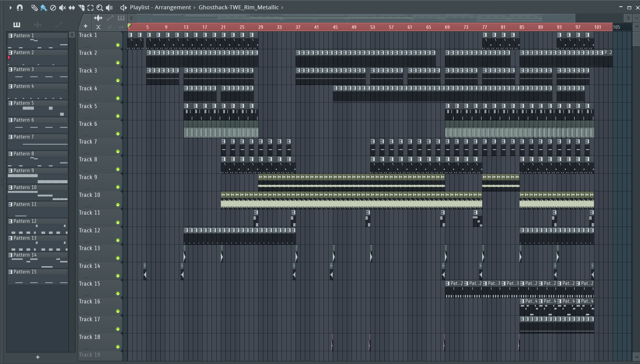Open Pattern 12 icon menu
This screenshot has height=364, width=640.
(x=10, y=221)
